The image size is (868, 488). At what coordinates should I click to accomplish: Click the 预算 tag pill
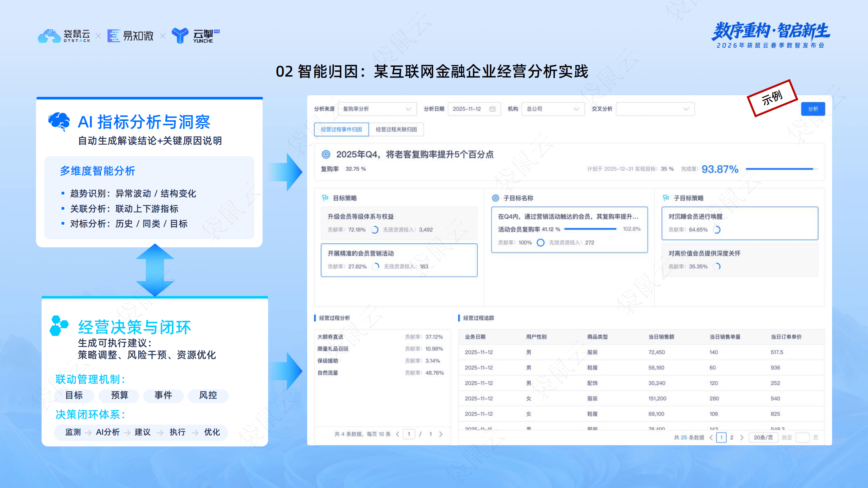click(x=119, y=395)
